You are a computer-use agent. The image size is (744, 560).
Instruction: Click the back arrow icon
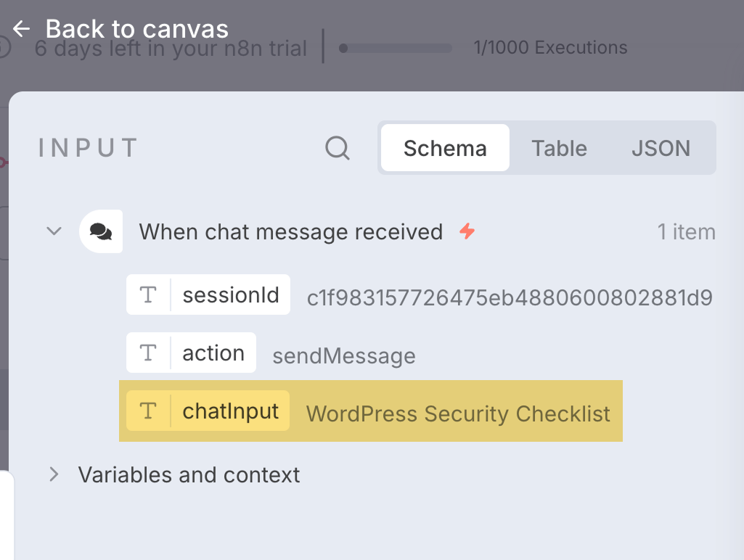pos(22,29)
